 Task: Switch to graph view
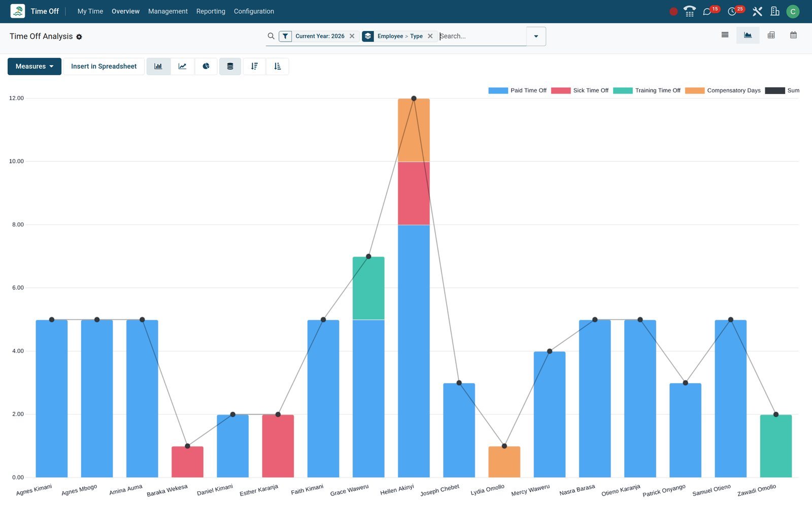pyautogui.click(x=748, y=35)
